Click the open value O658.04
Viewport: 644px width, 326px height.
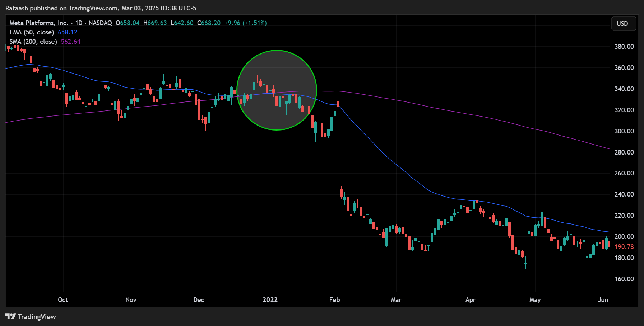pos(128,23)
